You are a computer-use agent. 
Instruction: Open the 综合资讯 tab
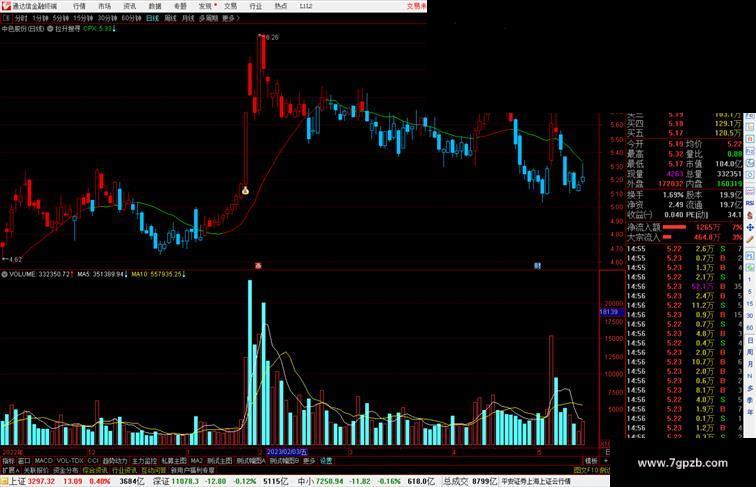point(95,470)
